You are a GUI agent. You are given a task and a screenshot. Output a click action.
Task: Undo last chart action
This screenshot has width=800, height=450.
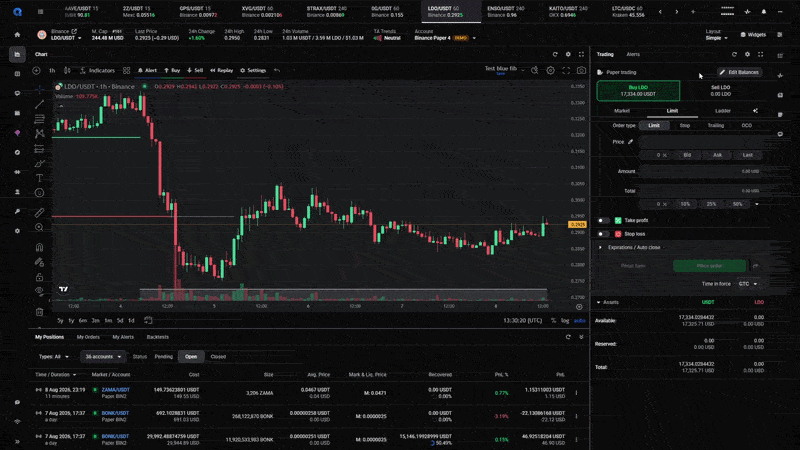(x=277, y=70)
